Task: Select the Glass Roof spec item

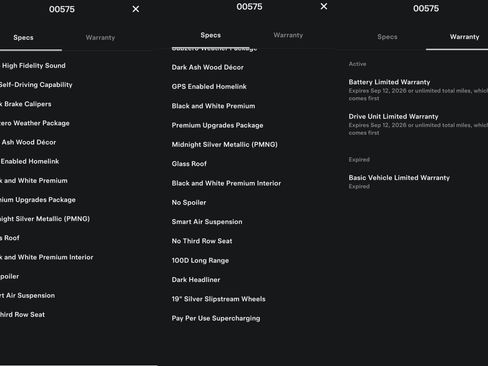Action: tap(189, 164)
